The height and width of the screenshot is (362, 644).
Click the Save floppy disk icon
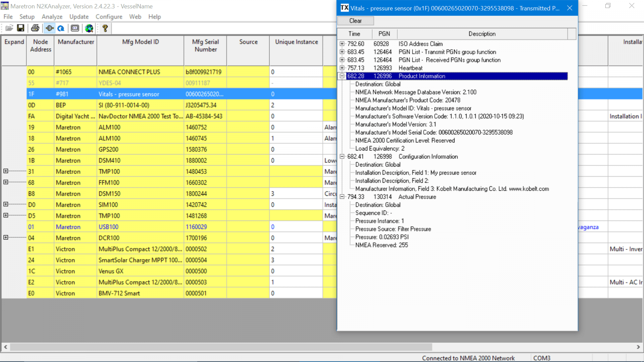(x=21, y=28)
